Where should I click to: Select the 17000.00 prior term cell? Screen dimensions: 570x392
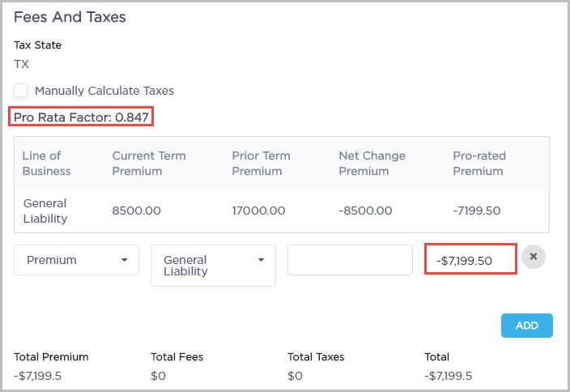258,211
